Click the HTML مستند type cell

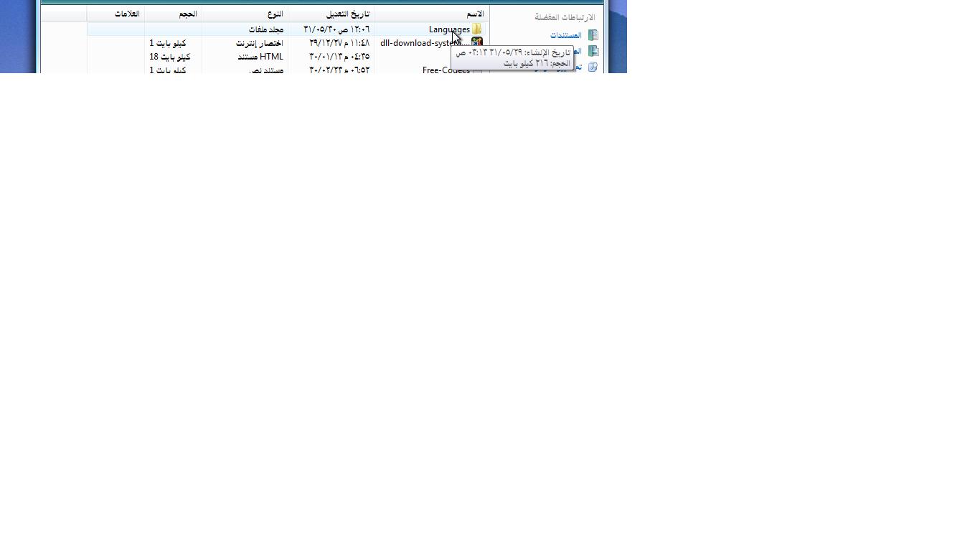pos(260,57)
